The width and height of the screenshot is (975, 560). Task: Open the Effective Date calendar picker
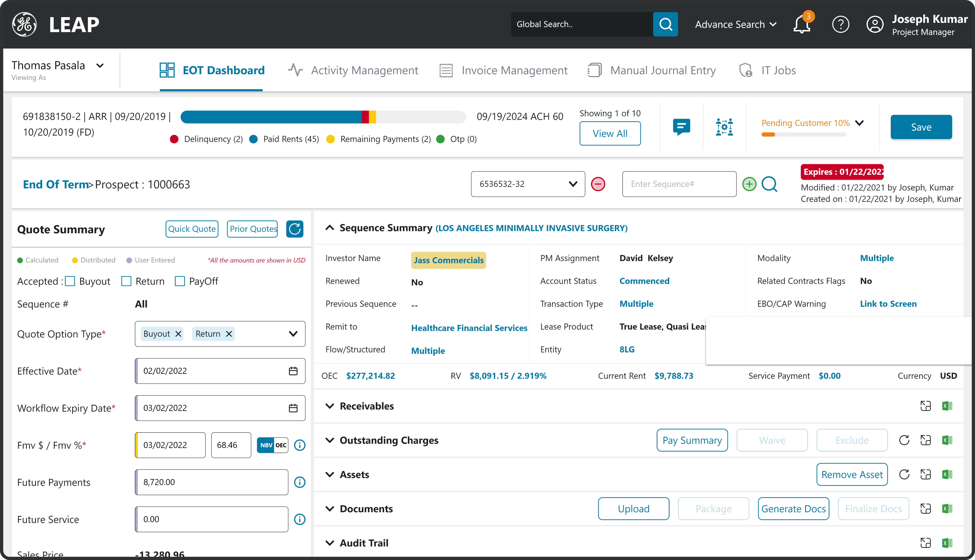(293, 371)
